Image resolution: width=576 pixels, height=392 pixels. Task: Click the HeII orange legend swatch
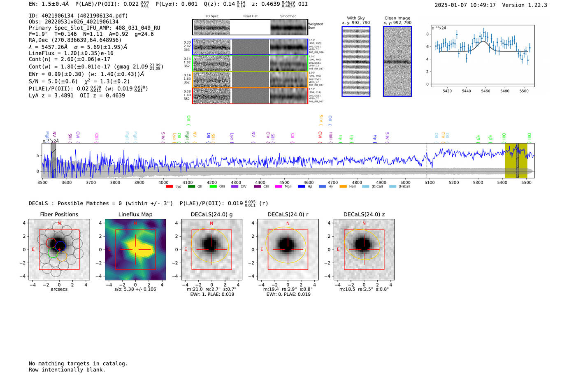click(343, 187)
